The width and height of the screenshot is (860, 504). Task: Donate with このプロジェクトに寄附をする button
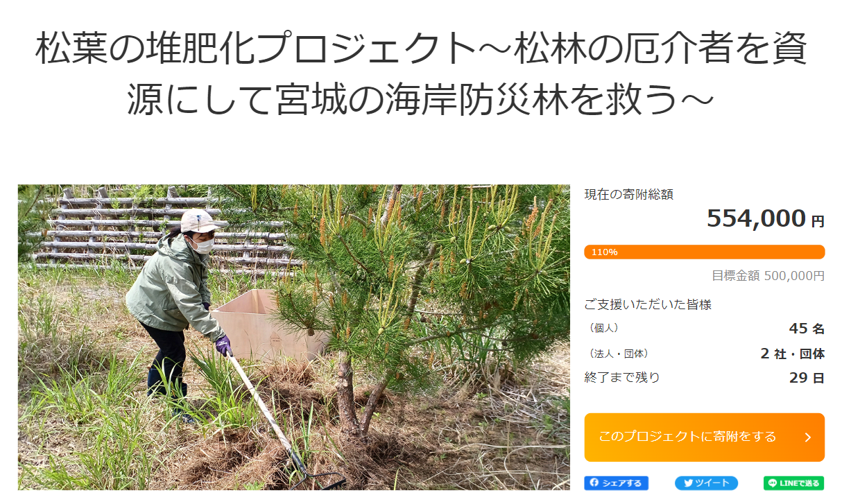(705, 437)
